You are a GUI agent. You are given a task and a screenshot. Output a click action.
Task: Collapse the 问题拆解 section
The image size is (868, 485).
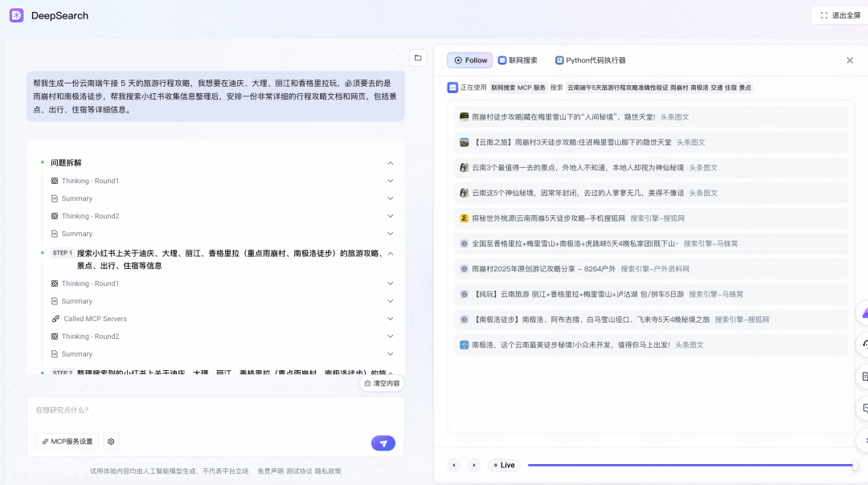(x=391, y=162)
